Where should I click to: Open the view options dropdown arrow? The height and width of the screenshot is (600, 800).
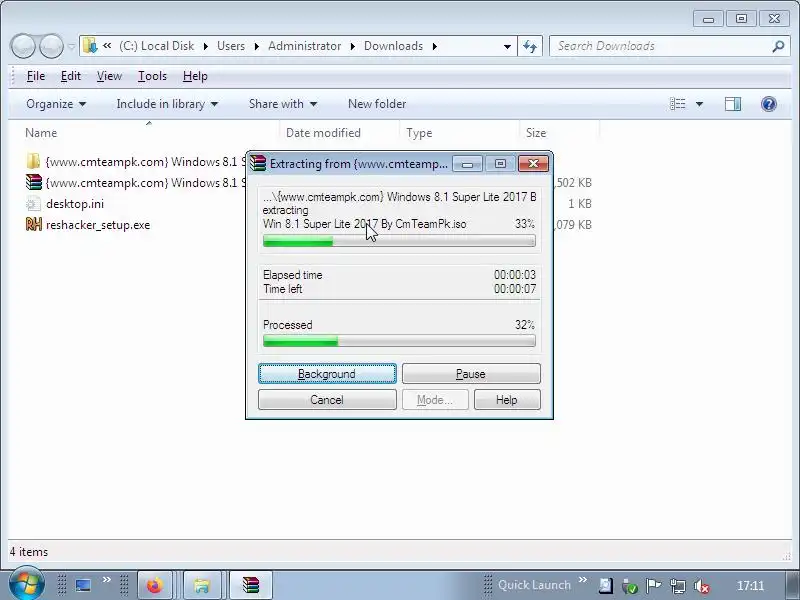click(x=699, y=104)
